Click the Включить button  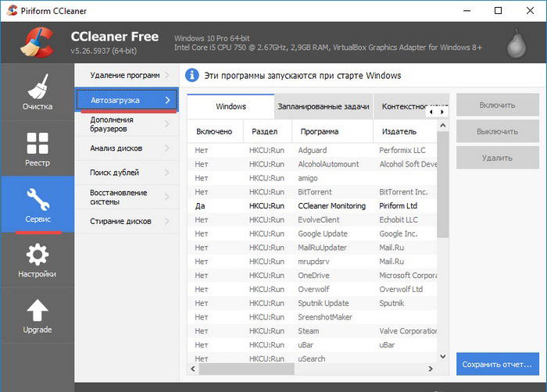click(498, 105)
